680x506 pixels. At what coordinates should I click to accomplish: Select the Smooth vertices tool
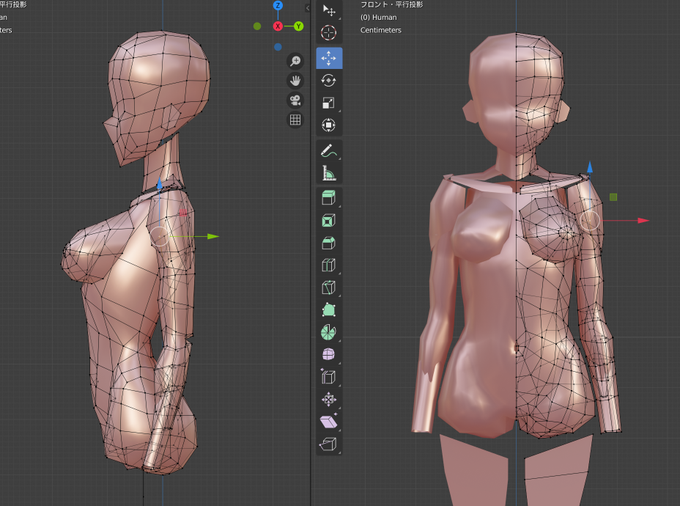click(329, 355)
